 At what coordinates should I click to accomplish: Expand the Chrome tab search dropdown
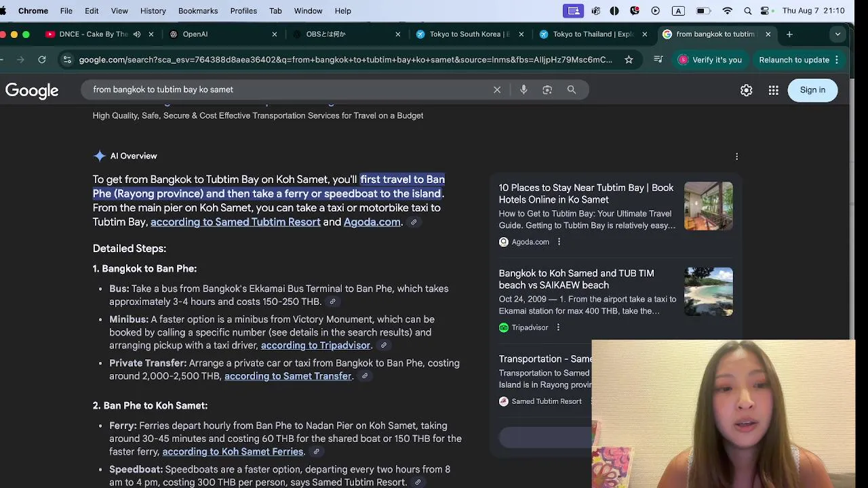click(837, 34)
